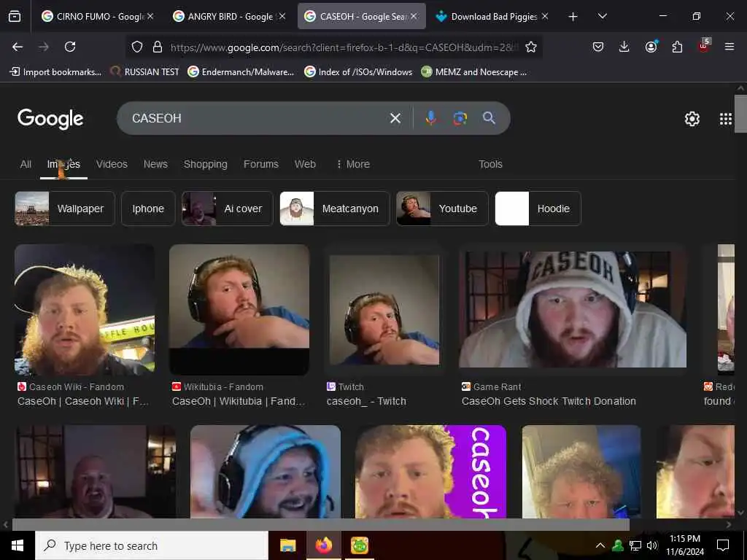Screen dimensions: 747x560
Task: Open the Windows Start menu
Action: click(x=18, y=545)
